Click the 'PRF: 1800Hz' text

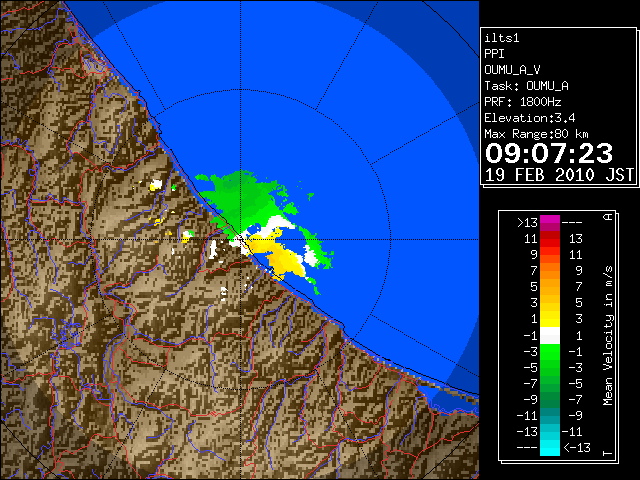[523, 102]
